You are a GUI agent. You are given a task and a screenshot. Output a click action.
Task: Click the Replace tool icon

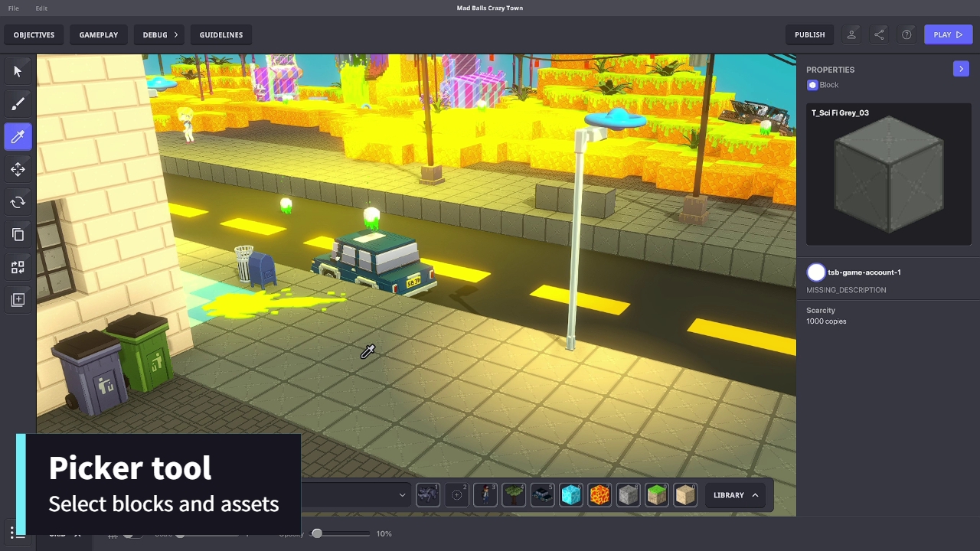click(x=18, y=268)
